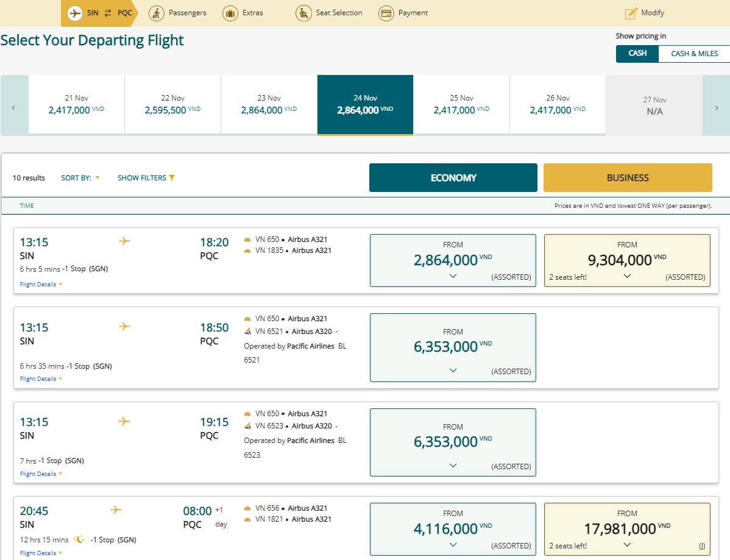Click the Payment card icon
Image resolution: width=730 pixels, height=560 pixels.
click(386, 13)
